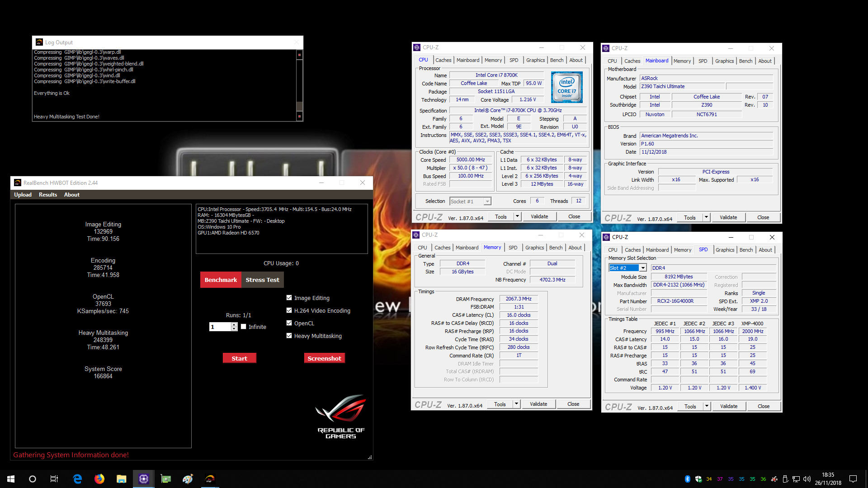Image resolution: width=868 pixels, height=488 pixels.
Task: Launch Microsoft Edge from the taskbar
Action: point(77,479)
